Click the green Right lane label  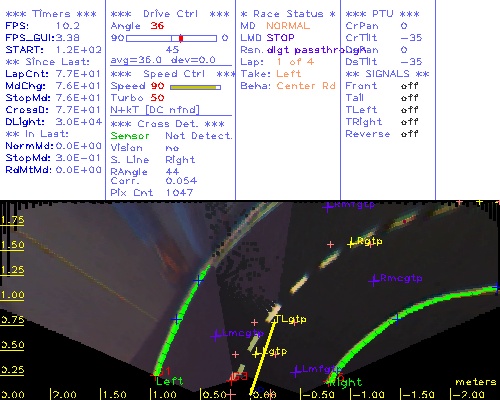(x=348, y=382)
